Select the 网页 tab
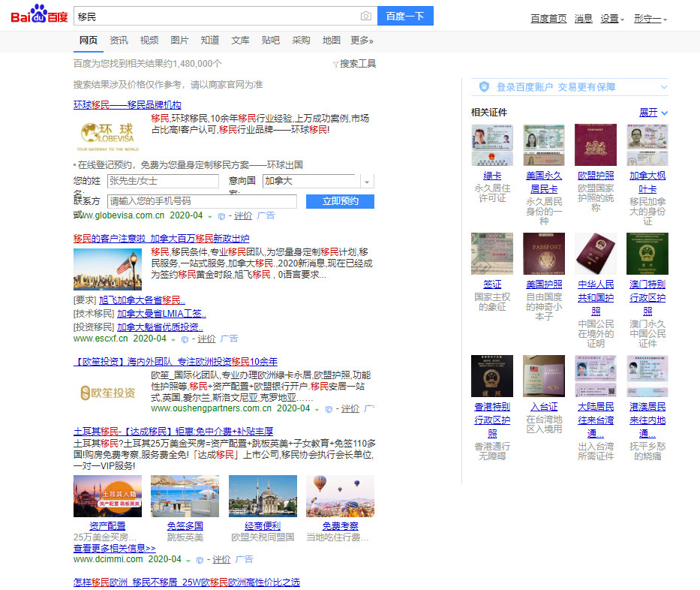 click(89, 41)
